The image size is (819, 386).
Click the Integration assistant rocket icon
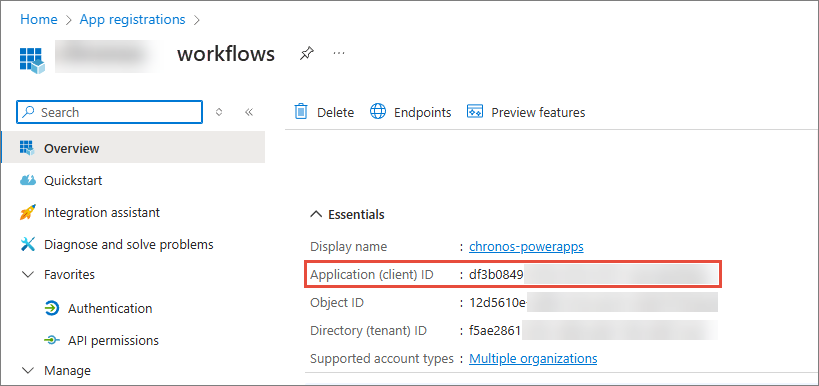pyautogui.click(x=27, y=212)
